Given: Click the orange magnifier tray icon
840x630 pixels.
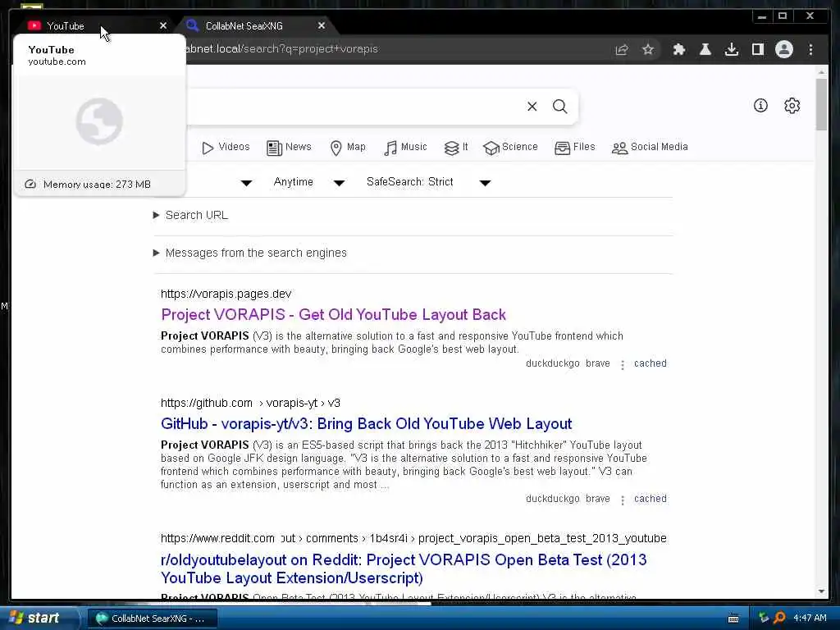Looking at the screenshot, I should [780, 619].
